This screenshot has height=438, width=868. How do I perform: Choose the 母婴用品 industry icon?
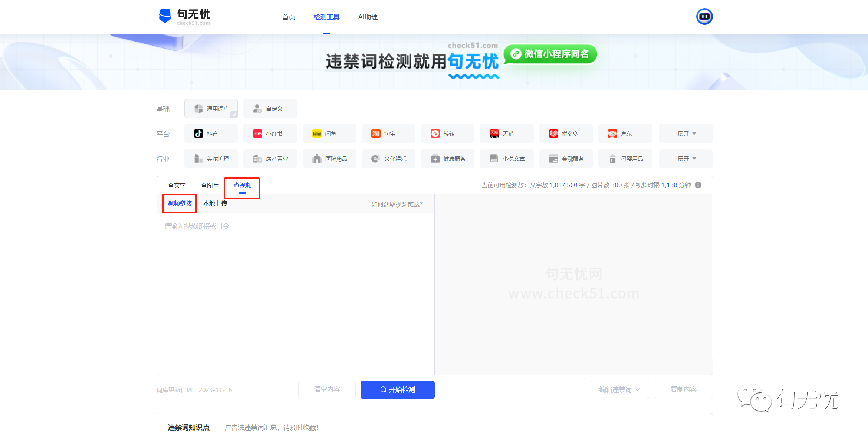pyautogui.click(x=612, y=159)
